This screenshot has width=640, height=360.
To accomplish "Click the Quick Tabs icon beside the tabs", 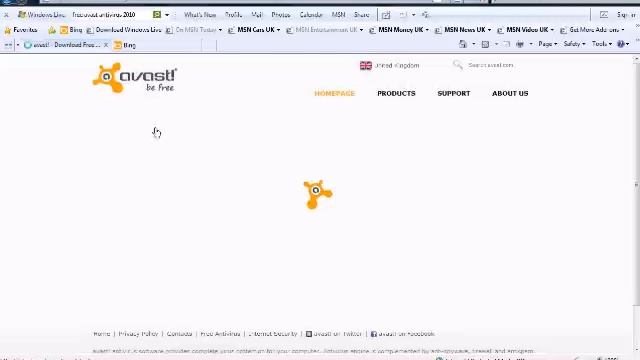I will point(8,45).
